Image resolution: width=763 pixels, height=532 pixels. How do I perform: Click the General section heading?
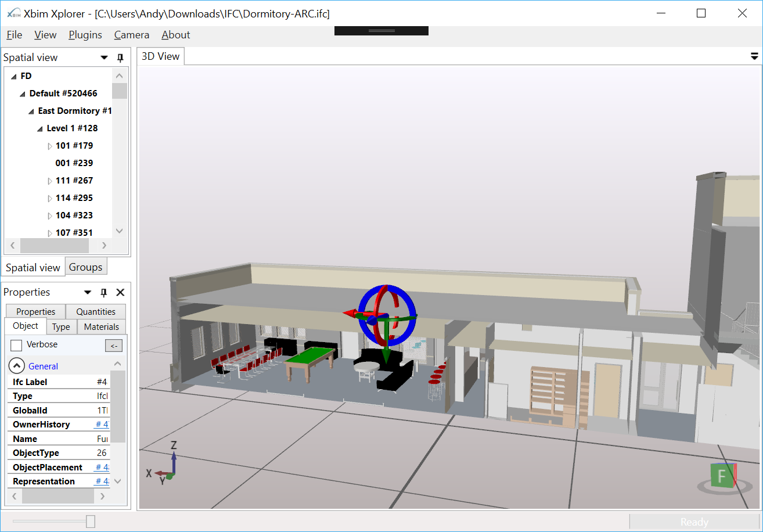43,366
